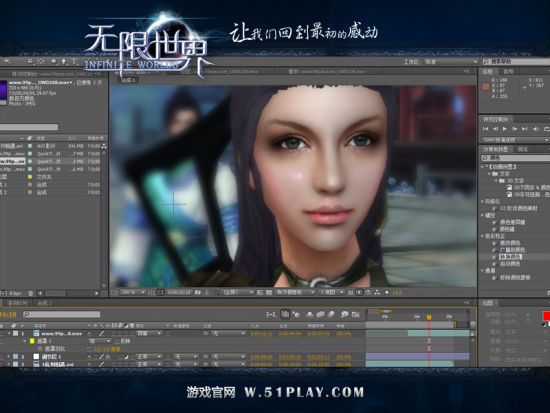The image size is (550, 413).
Task: Click the grid and guides options icon
Action: pyautogui.click(x=152, y=292)
